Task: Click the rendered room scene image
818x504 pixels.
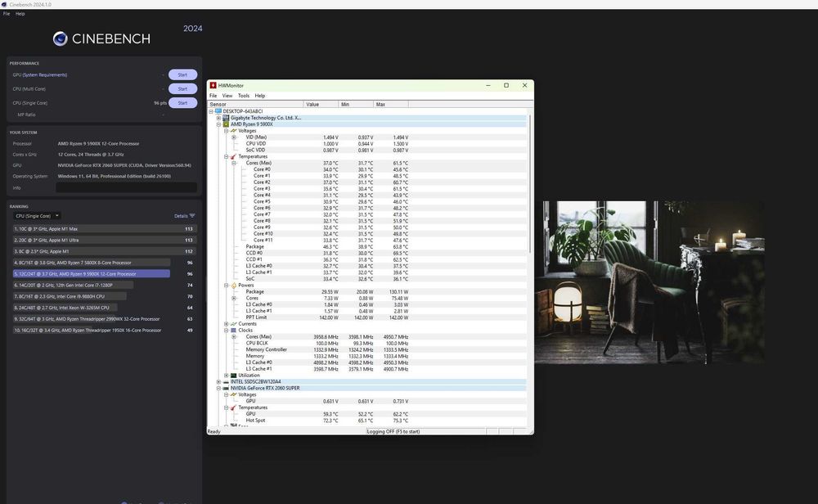Action: (649, 282)
